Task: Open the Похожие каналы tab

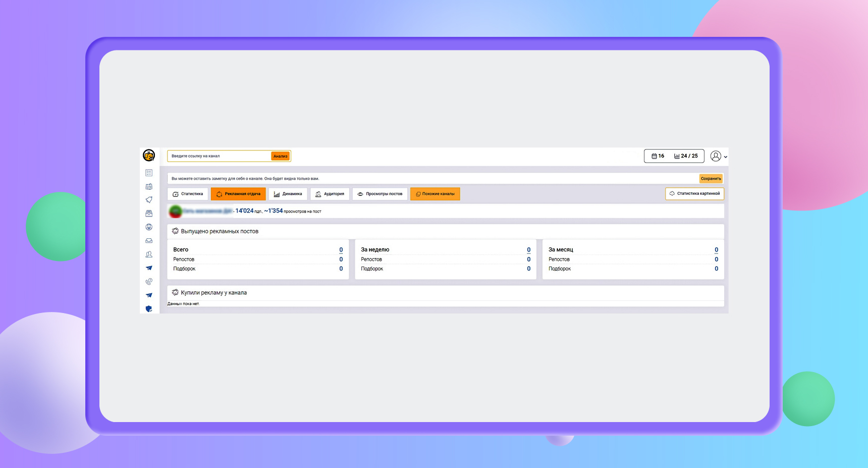Action: pos(435,194)
